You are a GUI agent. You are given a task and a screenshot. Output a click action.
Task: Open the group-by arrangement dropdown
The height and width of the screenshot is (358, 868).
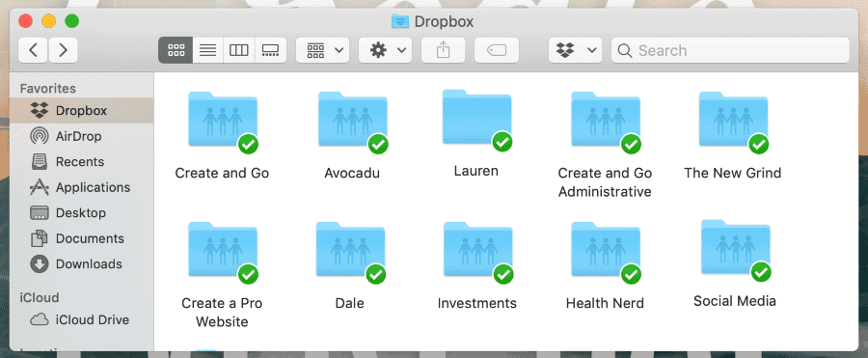323,50
